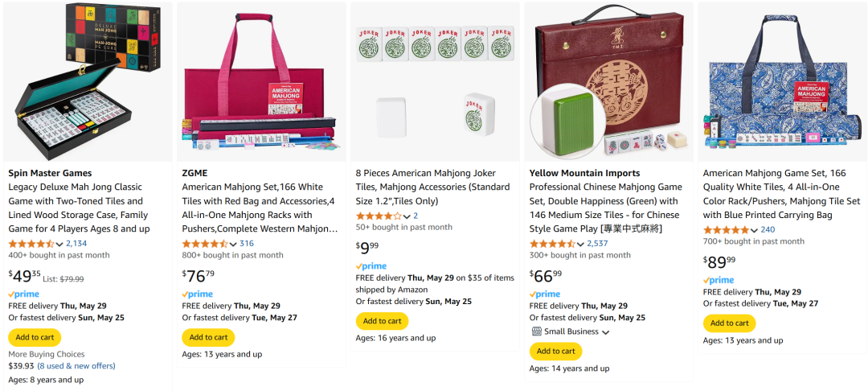Expand rating dropdown for ZGME set
Image resolution: width=868 pixels, height=391 pixels.
tap(233, 244)
